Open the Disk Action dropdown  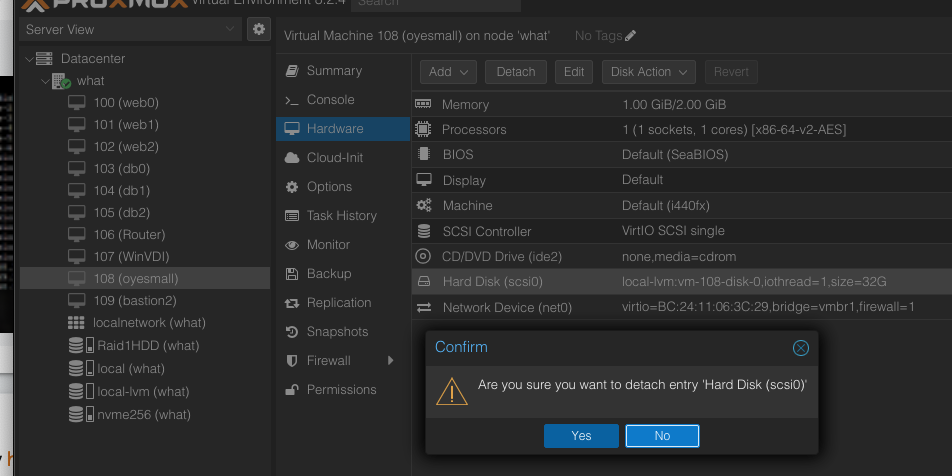point(648,72)
